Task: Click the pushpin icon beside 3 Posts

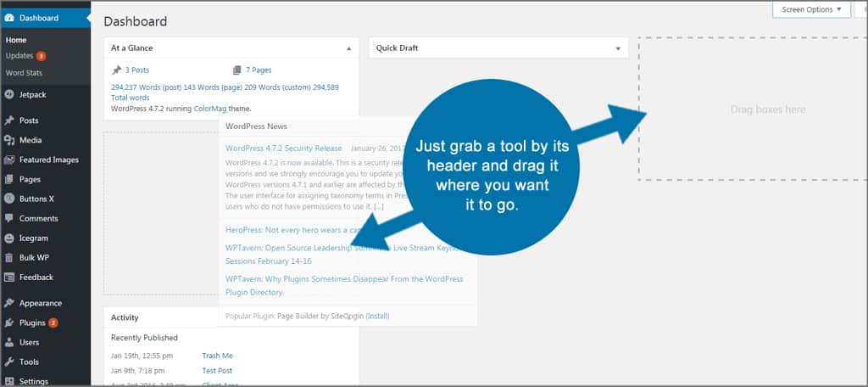Action: click(116, 70)
